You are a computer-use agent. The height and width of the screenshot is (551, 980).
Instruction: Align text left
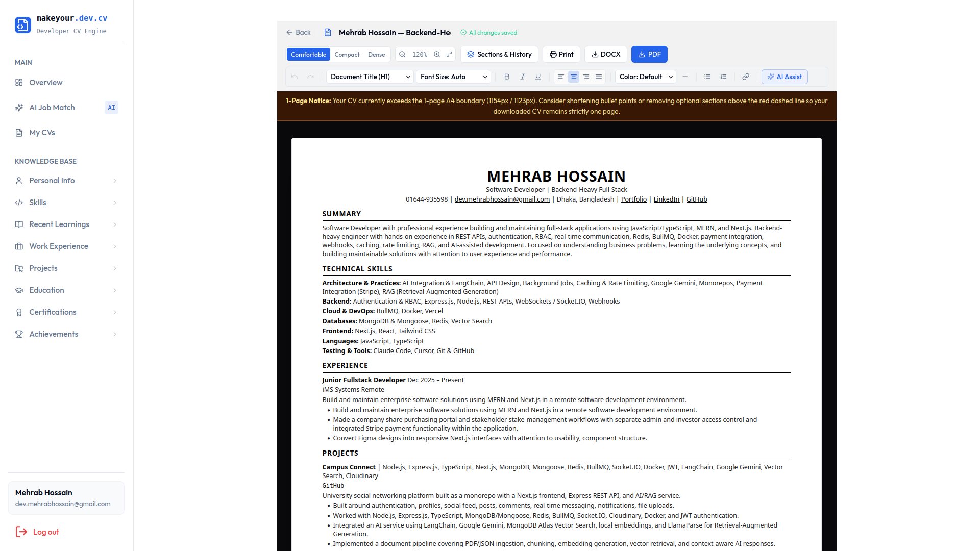561,77
